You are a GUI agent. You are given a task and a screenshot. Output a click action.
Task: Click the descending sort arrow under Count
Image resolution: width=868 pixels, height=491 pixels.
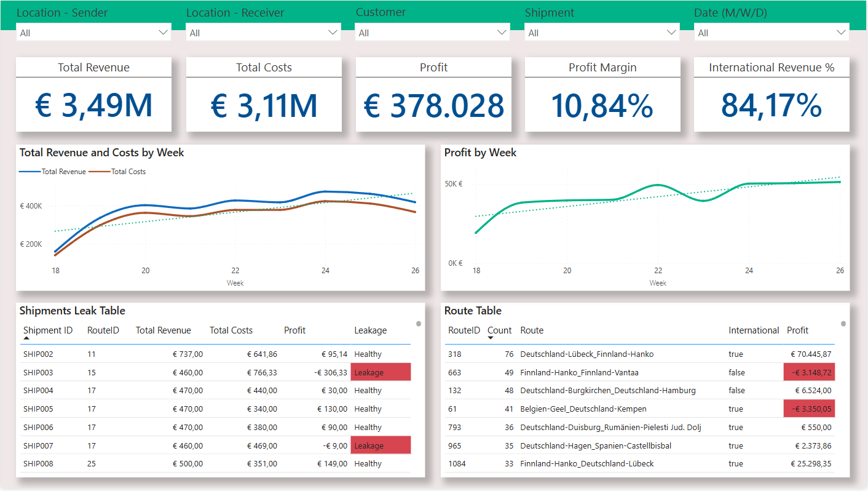(491, 338)
